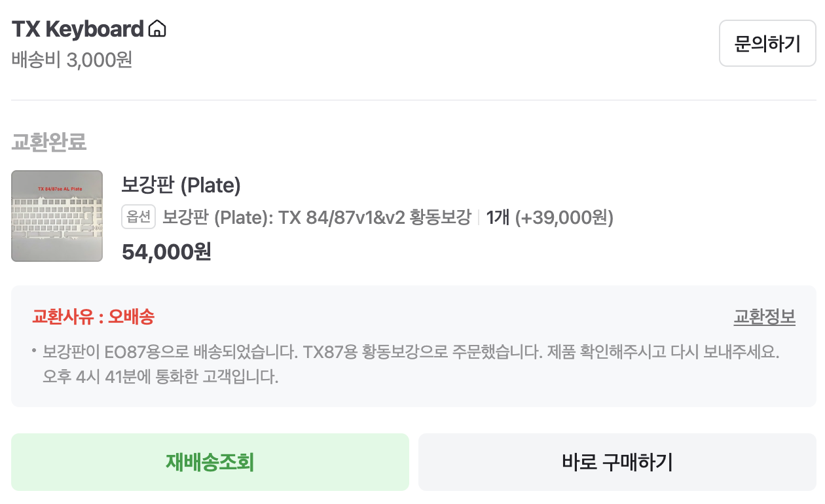This screenshot has height=504, width=825.
Task: Click the home icon beside TX Keyboard
Action: click(x=157, y=29)
